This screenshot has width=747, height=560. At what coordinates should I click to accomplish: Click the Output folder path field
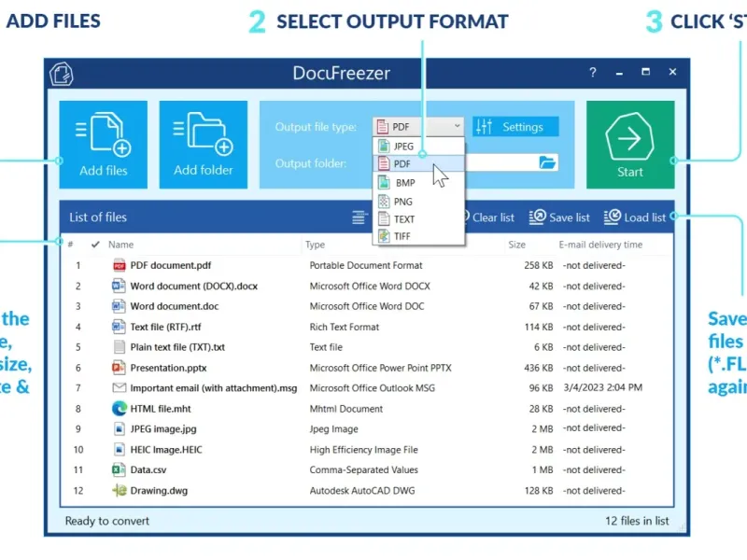[501, 162]
